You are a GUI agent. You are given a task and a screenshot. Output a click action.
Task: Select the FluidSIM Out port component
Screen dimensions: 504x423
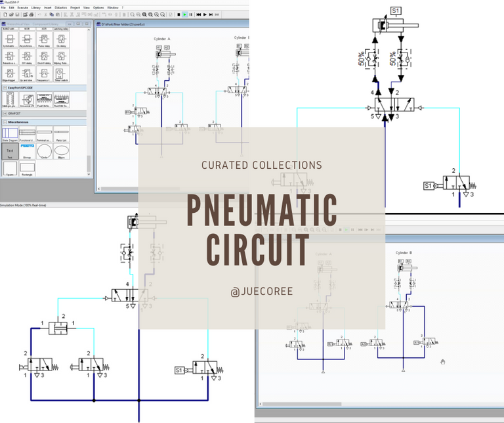point(61,100)
